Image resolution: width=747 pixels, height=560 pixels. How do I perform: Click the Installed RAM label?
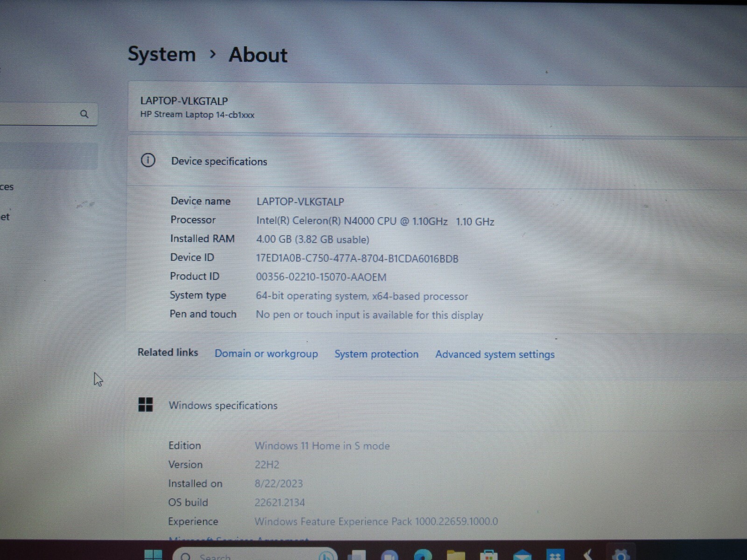click(x=202, y=238)
